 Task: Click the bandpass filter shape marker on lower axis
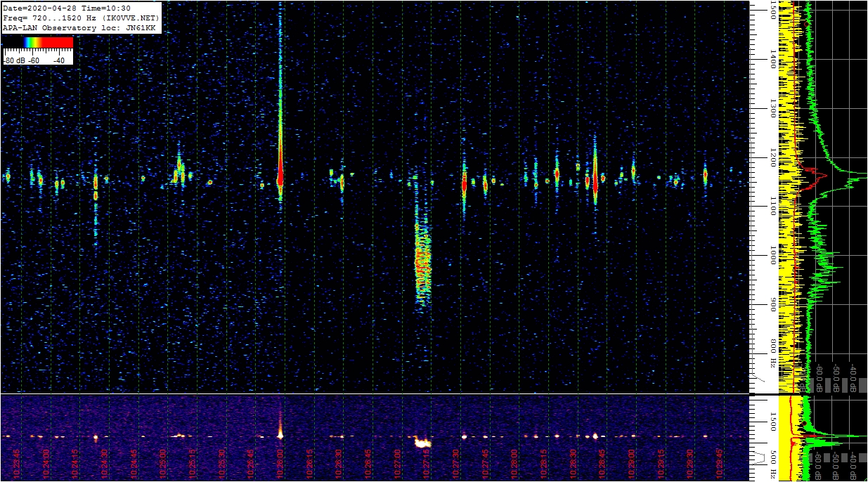pos(759,457)
